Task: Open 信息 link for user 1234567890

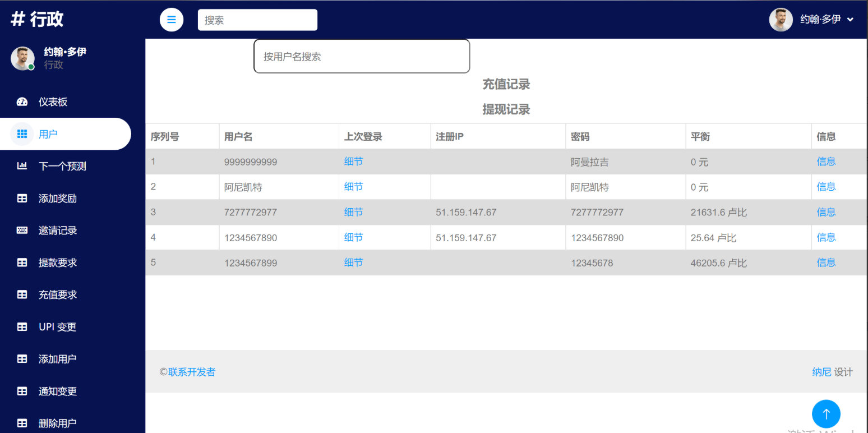Action: [x=826, y=237]
